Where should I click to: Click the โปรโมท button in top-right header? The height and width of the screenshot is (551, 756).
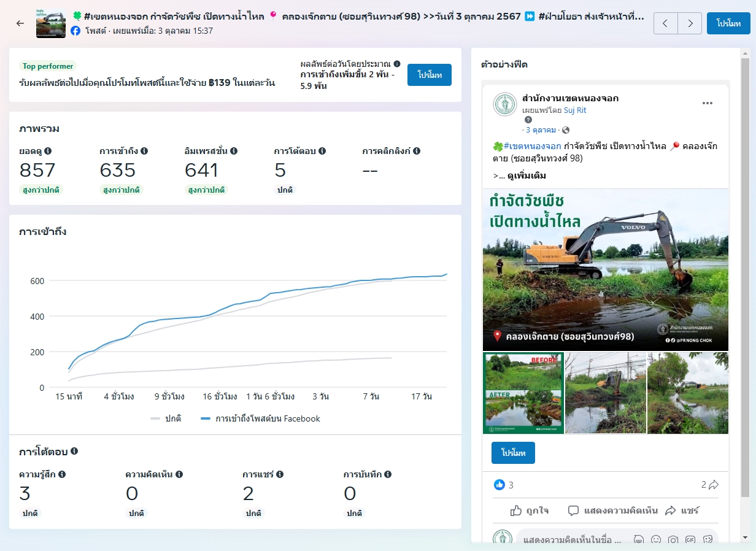click(x=728, y=23)
